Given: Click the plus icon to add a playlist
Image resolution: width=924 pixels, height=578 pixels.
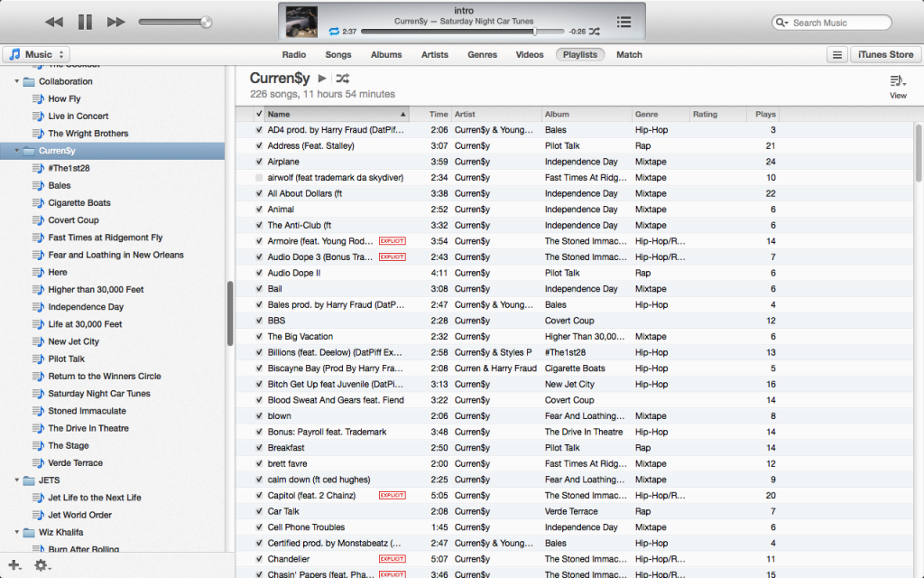Looking at the screenshot, I should (14, 565).
